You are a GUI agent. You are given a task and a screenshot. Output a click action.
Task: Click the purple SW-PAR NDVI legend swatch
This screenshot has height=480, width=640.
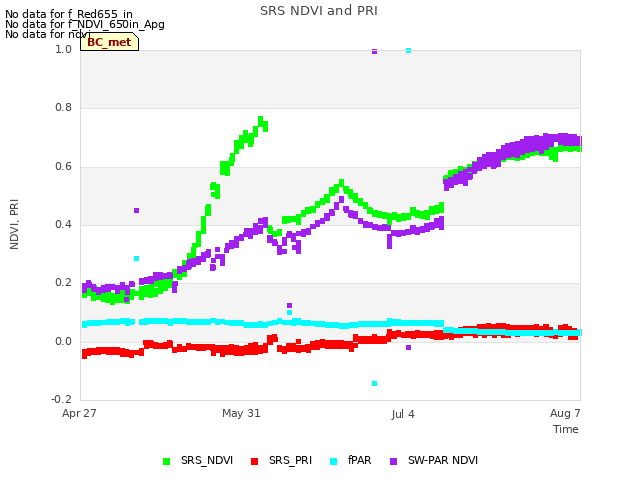[x=393, y=461]
